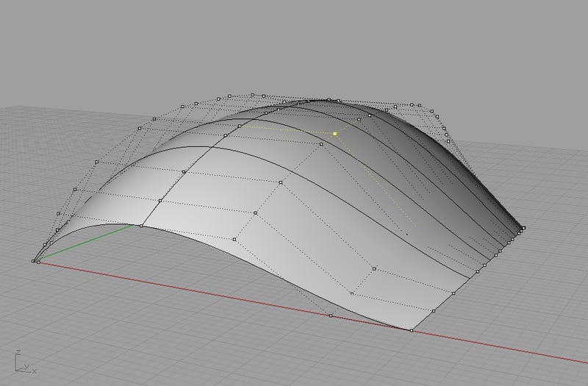The width and height of the screenshot is (588, 386).
Task: Select the control point just right of front-right corner
Action: coord(434,312)
